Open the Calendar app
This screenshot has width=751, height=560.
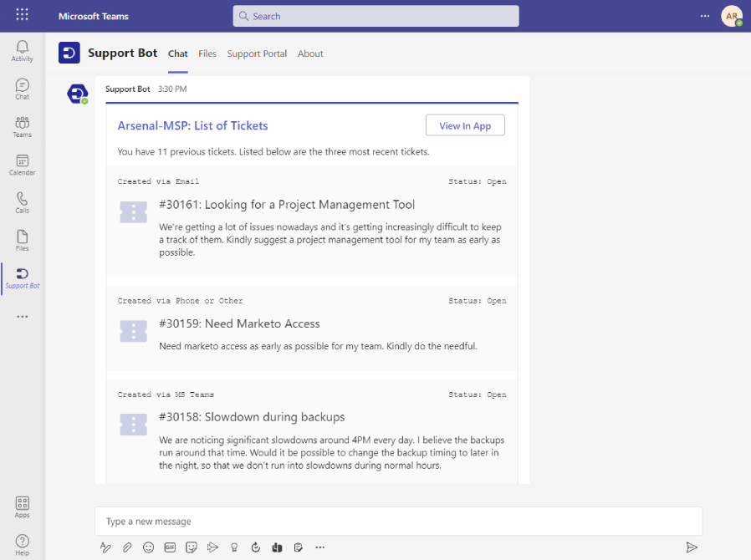coord(22,165)
